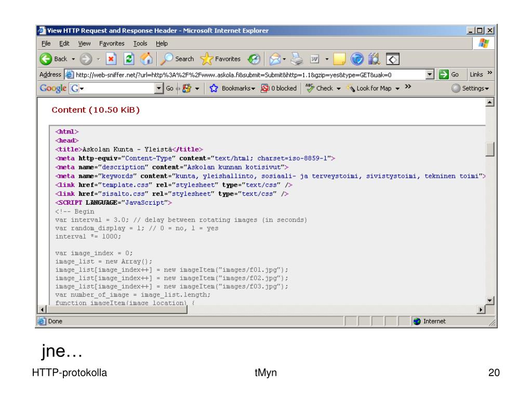Click the horizontal scrollbar left arrow
532x399 pixels.
(42, 310)
